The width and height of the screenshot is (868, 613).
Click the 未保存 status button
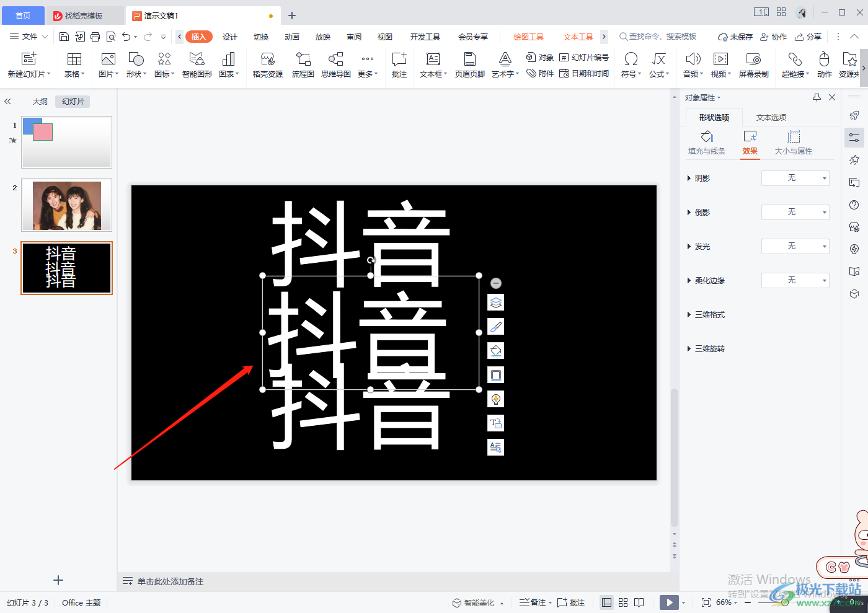(735, 37)
